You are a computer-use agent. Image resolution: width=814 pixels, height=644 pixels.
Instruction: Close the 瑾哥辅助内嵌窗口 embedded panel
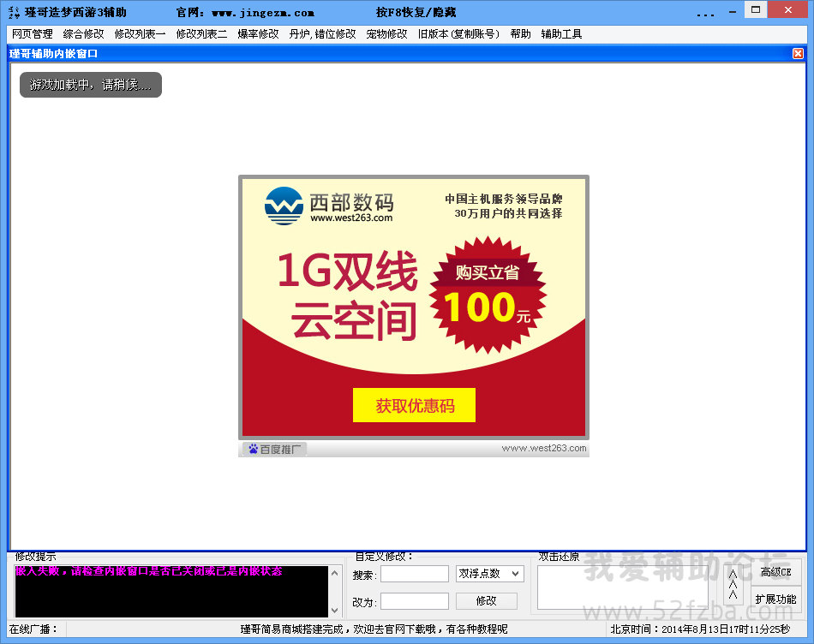point(798,53)
